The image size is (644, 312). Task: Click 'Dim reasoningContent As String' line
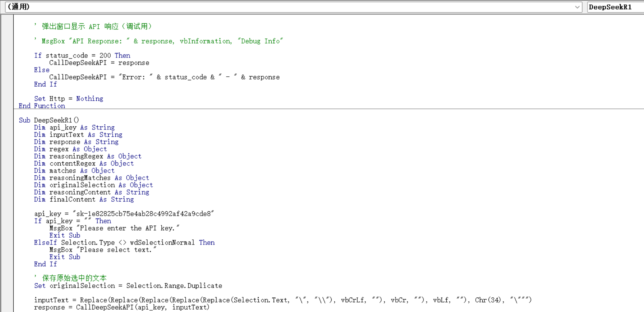[91, 192]
